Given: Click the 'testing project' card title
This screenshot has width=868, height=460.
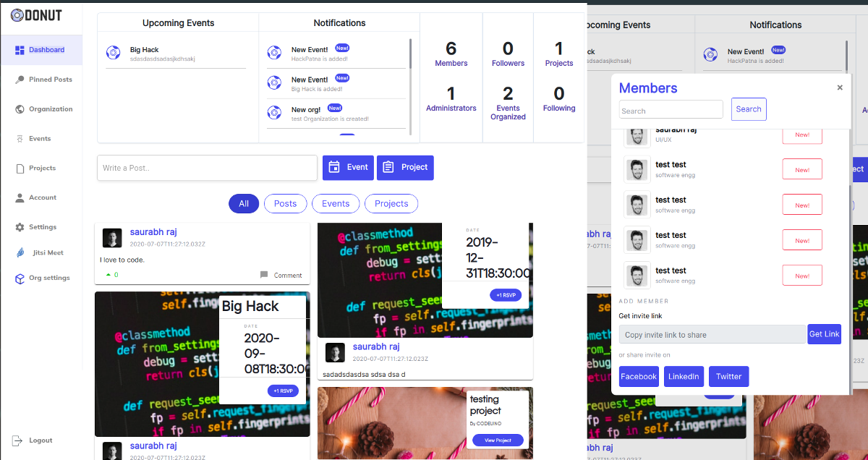Looking at the screenshot, I should coord(485,404).
